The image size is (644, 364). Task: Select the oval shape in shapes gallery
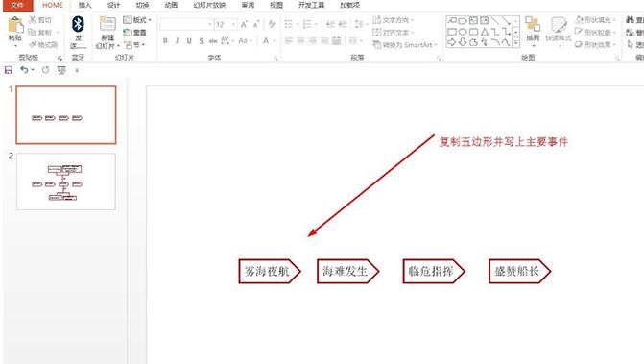click(463, 32)
